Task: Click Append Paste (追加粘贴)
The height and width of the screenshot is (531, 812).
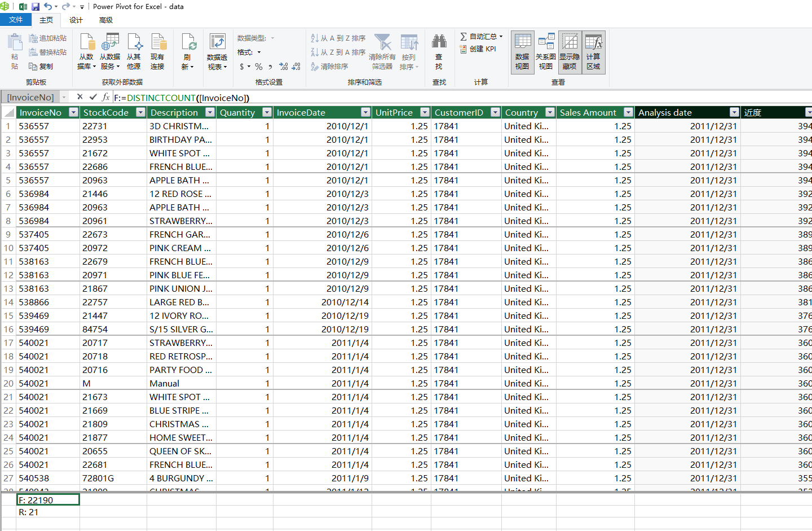Action: (48, 38)
